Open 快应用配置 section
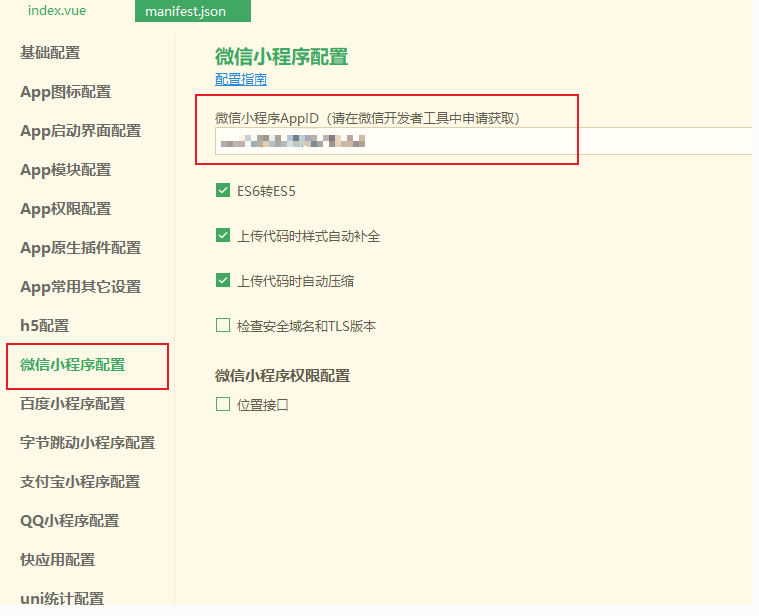 58,560
